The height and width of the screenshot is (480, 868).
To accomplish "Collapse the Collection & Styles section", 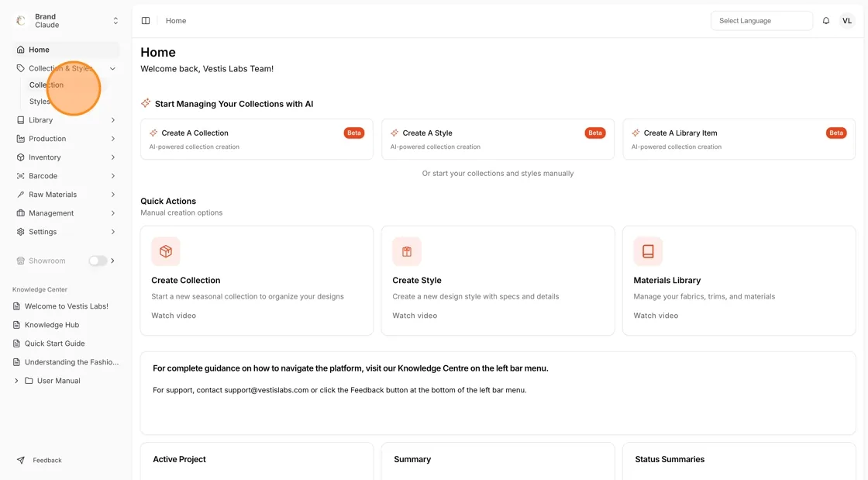I will click(113, 69).
